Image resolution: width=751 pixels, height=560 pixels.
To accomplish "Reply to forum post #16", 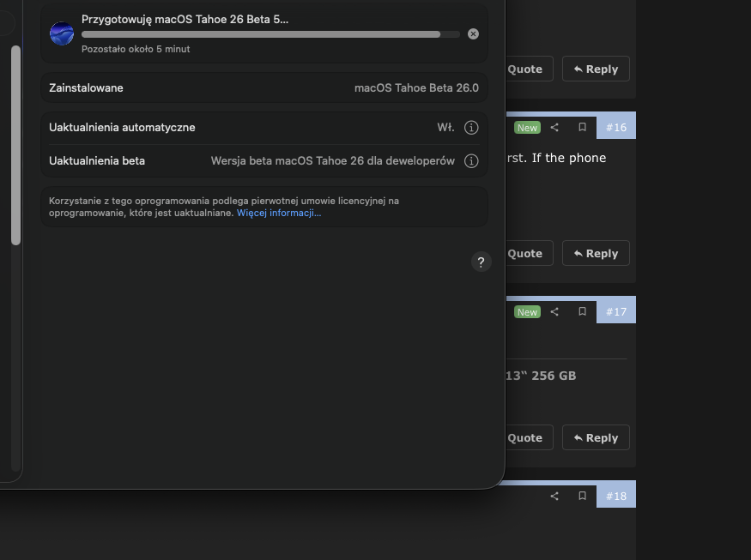I will 596,253.
